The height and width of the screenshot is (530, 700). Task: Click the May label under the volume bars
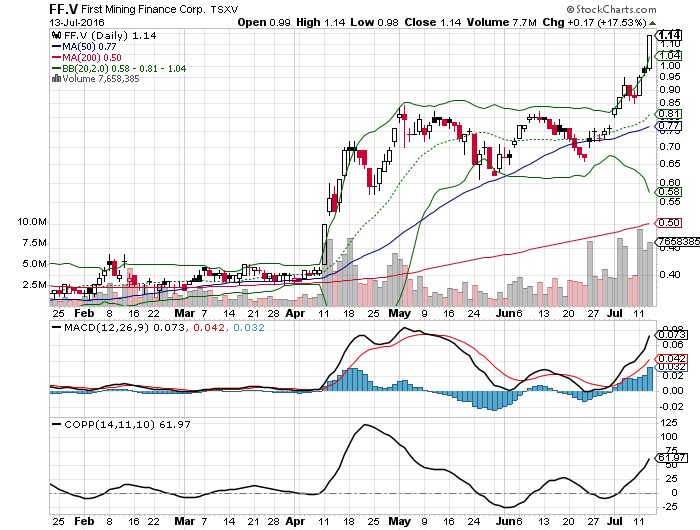click(x=399, y=313)
